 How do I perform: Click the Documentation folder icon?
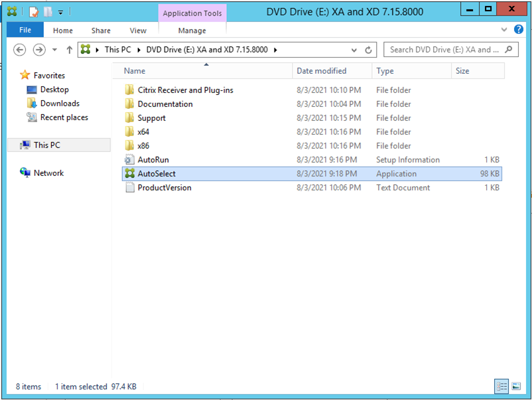129,104
